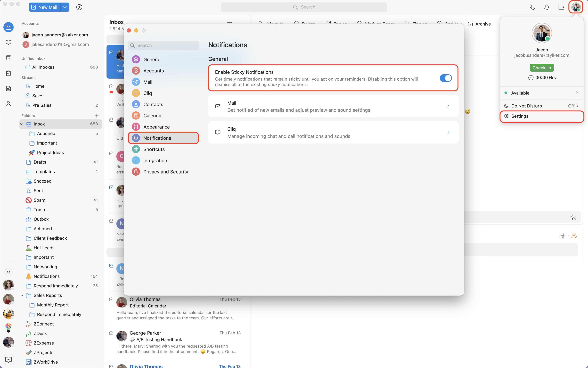Open the notifications bell in top bar
Screen dimensions: 588x368
click(547, 7)
